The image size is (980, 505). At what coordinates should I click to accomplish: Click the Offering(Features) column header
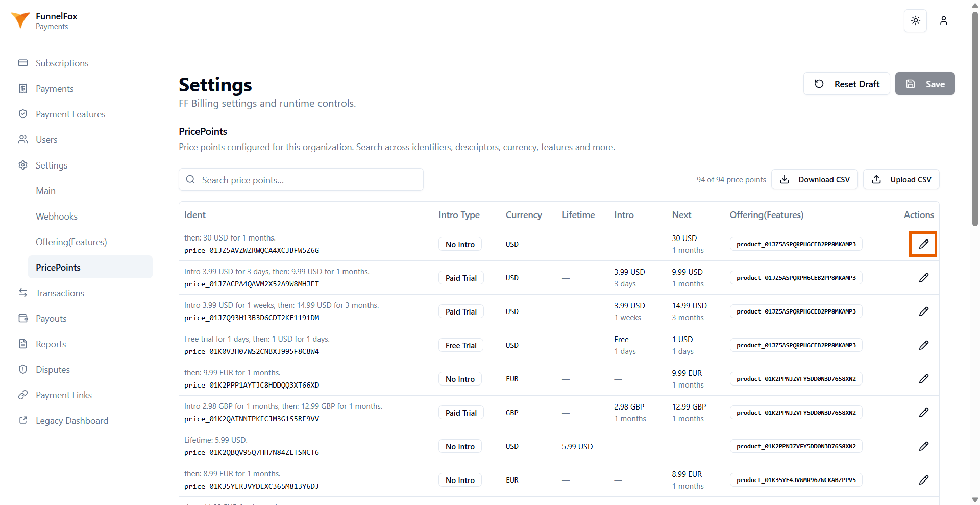(766, 215)
